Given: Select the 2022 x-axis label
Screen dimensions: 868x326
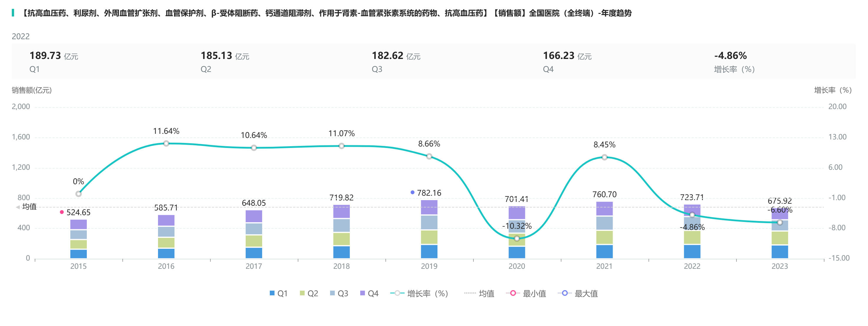Looking at the screenshot, I should [x=692, y=266].
